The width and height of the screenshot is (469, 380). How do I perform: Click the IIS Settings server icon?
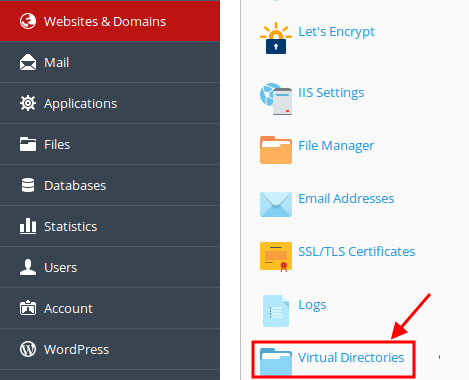pyautogui.click(x=276, y=99)
